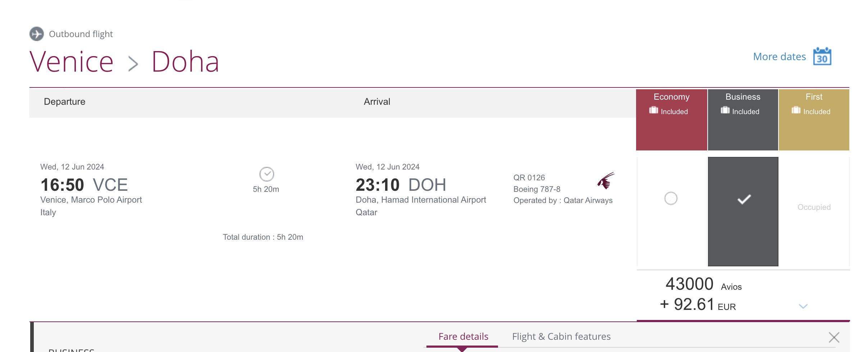Click the Economy baggage included icon
Screen dimensions: 868x352
pos(653,110)
